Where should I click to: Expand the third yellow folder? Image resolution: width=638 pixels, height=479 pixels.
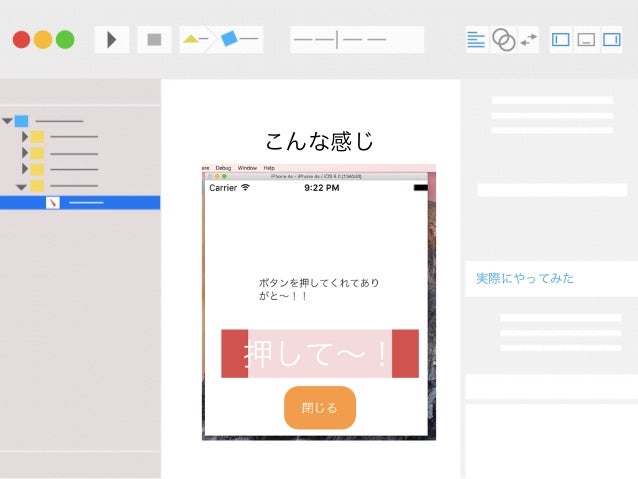tap(25, 169)
